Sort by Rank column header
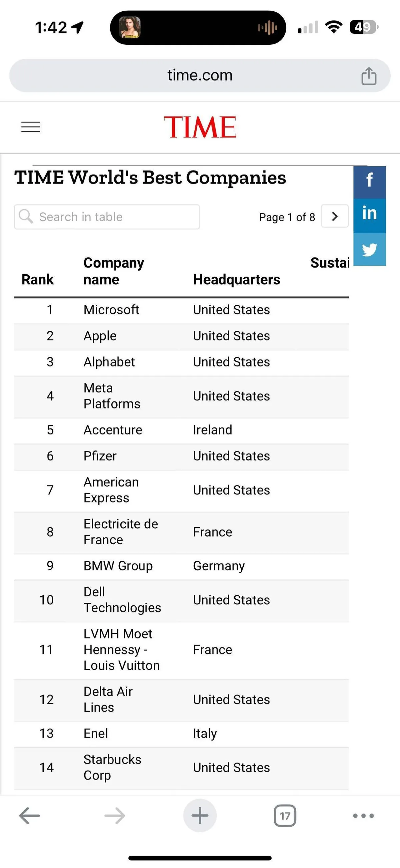Image resolution: width=400 pixels, height=868 pixels. (x=38, y=279)
